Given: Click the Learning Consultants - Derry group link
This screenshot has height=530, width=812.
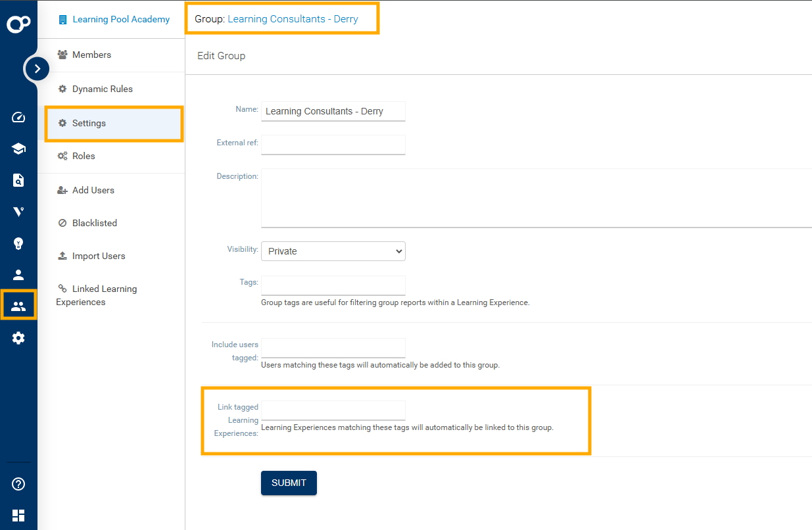Looking at the screenshot, I should [293, 19].
